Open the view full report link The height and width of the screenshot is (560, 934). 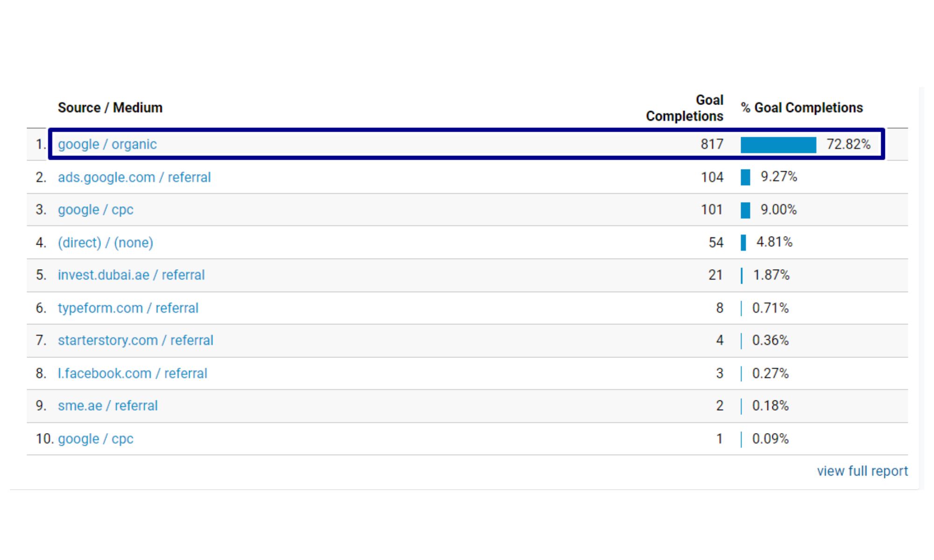coord(862,471)
